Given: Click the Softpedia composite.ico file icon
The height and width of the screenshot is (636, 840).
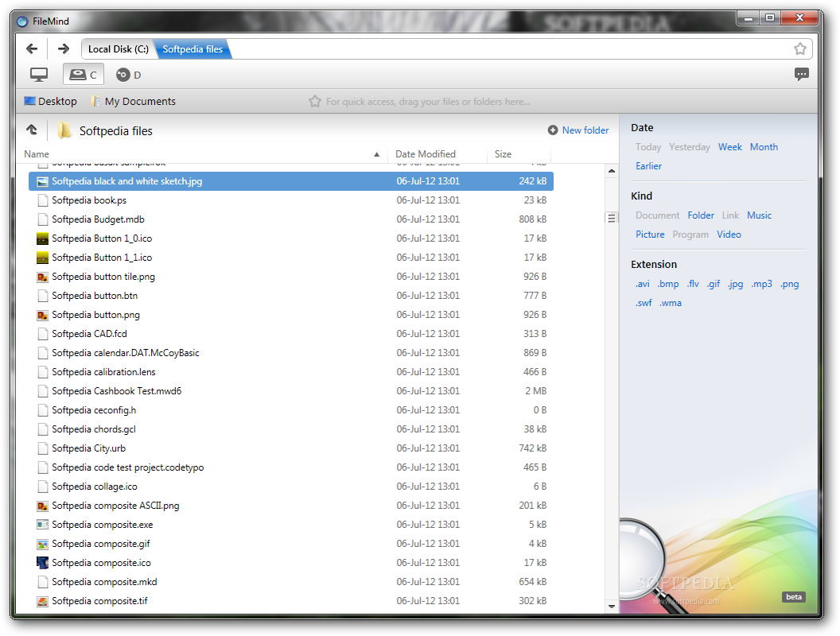Looking at the screenshot, I should tap(42, 563).
